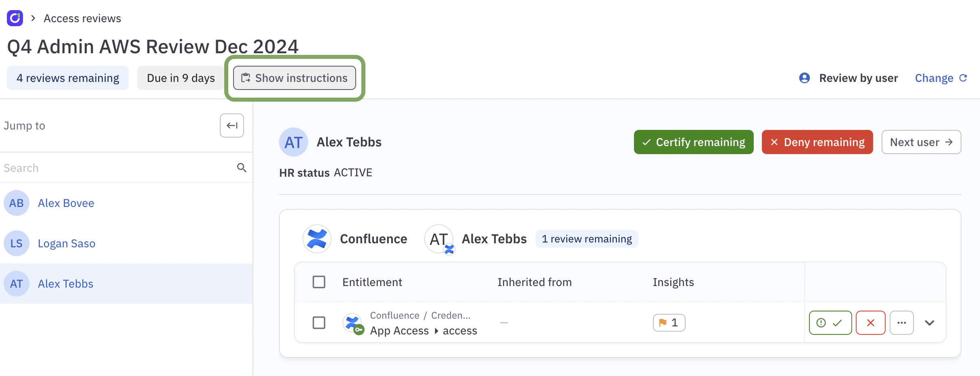Check the checkbox for the App Access entitlement
The height and width of the screenshot is (376, 980).
[x=319, y=322]
